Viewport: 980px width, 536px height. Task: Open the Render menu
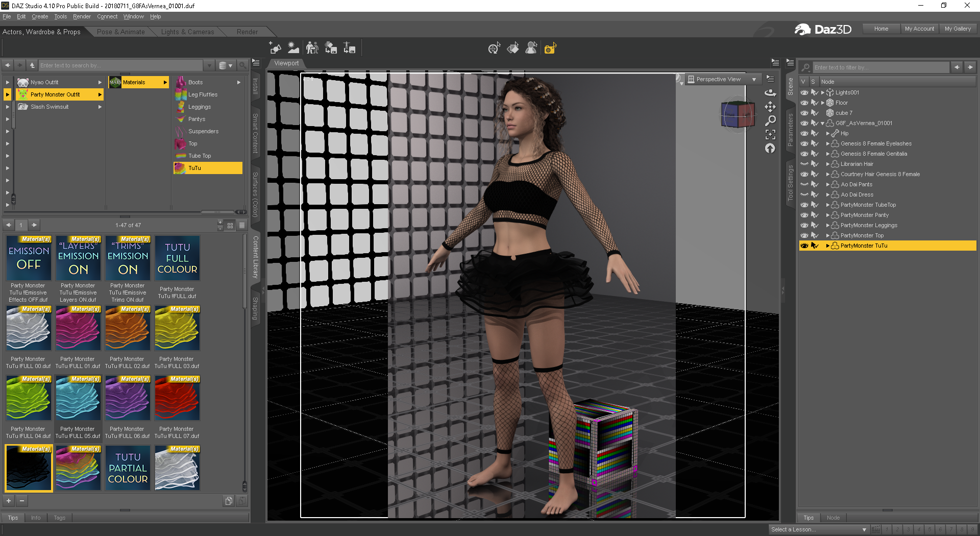coord(82,16)
